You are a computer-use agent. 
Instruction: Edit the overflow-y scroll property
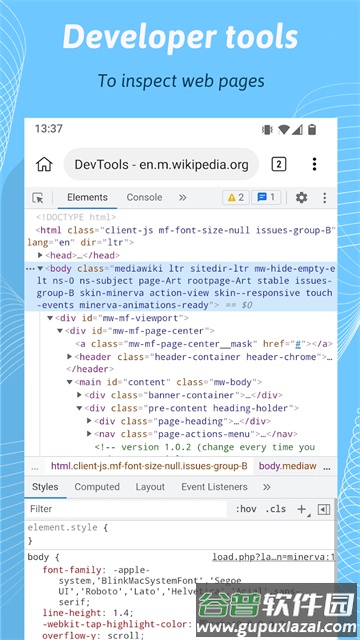pos(93,635)
